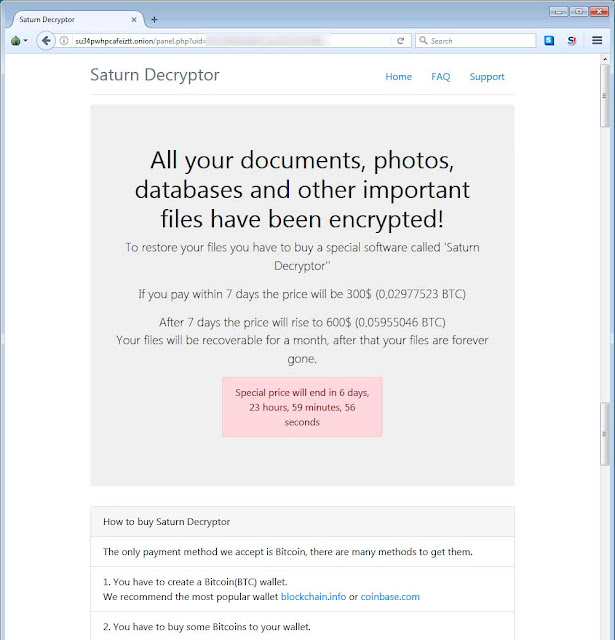Image resolution: width=615 pixels, height=640 pixels.
Task: Click the site information icon in address bar
Action: click(x=64, y=41)
